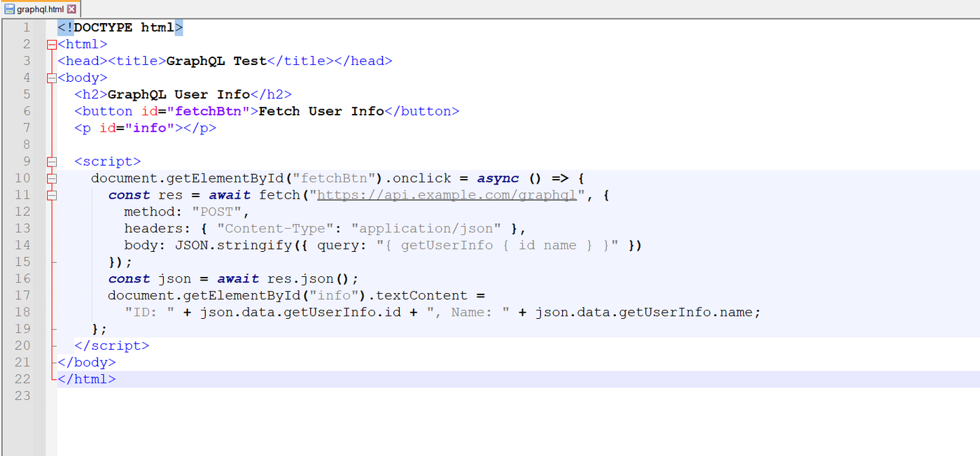Click the file icon on the graphql.html tab
This screenshot has height=456, width=980.
tap(10, 9)
